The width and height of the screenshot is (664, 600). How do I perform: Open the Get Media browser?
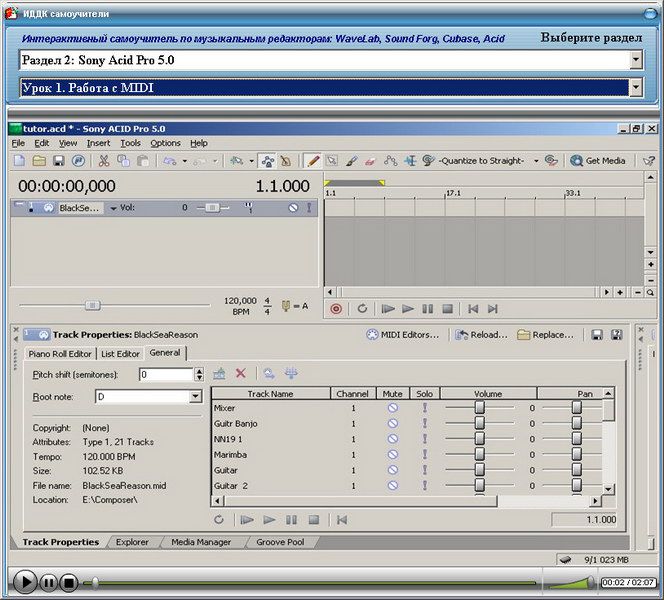tap(598, 160)
